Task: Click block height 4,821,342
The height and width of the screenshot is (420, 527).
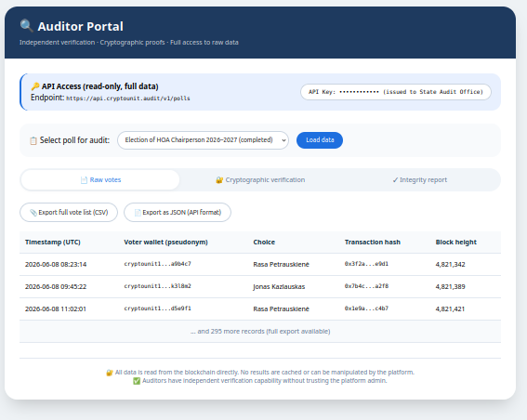Action: [x=451, y=265]
